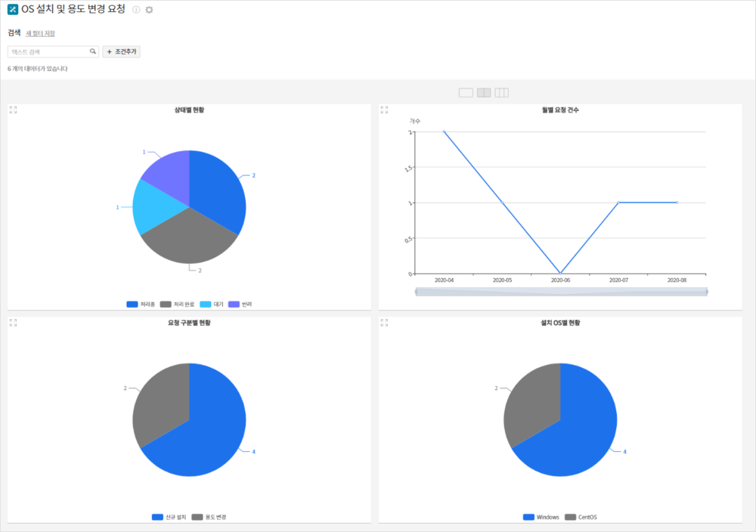Expand the 월별 요청 건수 chart to fullscreen
Image resolution: width=756 pixels, height=532 pixels.
384,110
